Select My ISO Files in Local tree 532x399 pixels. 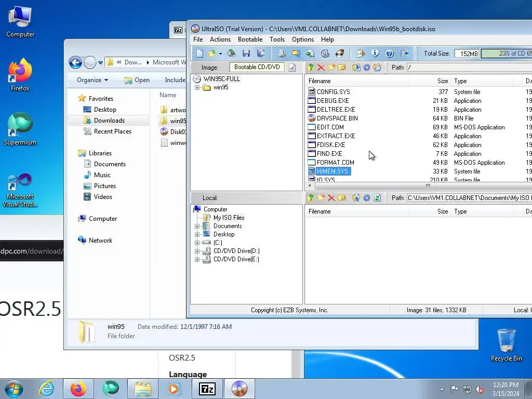coord(229,218)
